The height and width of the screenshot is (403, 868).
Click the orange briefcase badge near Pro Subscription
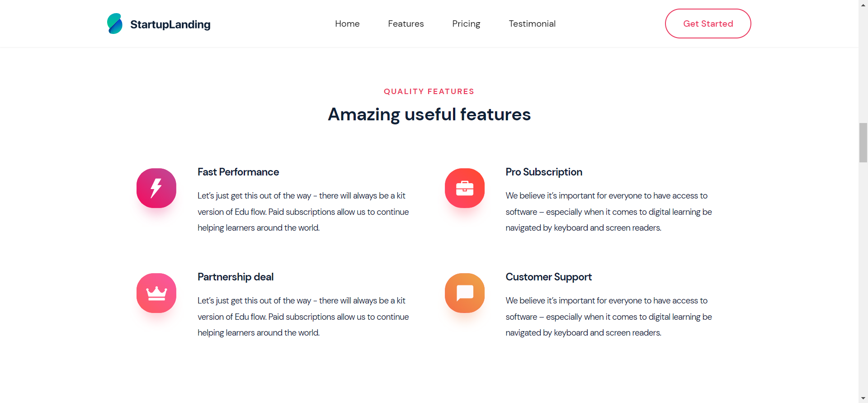(x=464, y=188)
